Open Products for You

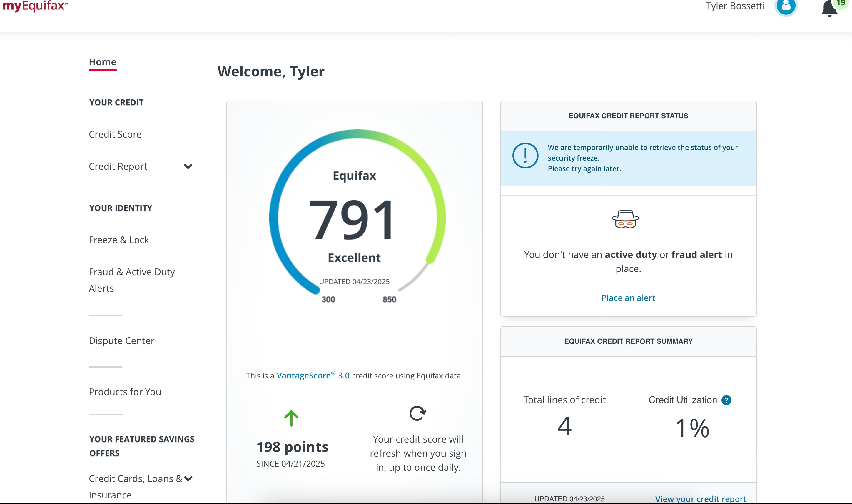coord(125,392)
